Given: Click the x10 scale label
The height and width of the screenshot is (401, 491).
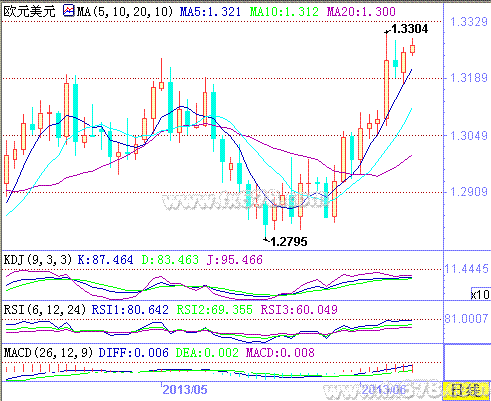Looking at the screenshot, I should [x=480, y=294].
